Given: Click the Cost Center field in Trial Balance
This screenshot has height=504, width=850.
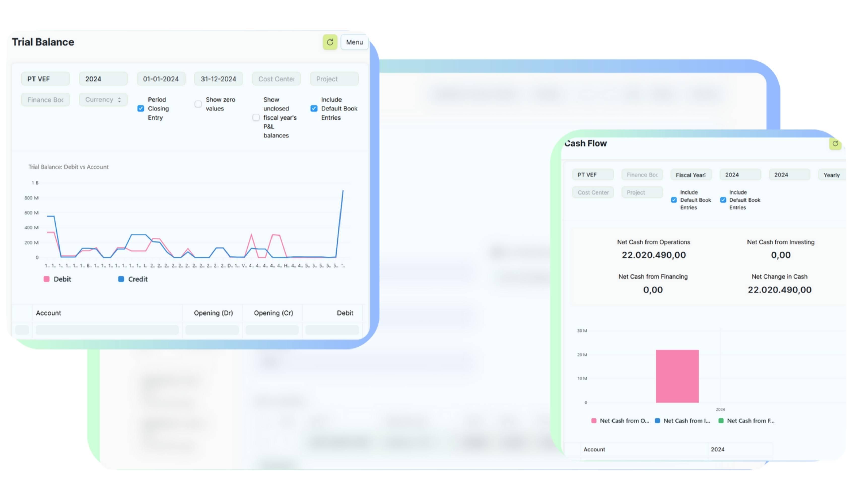Looking at the screenshot, I should click(x=276, y=79).
